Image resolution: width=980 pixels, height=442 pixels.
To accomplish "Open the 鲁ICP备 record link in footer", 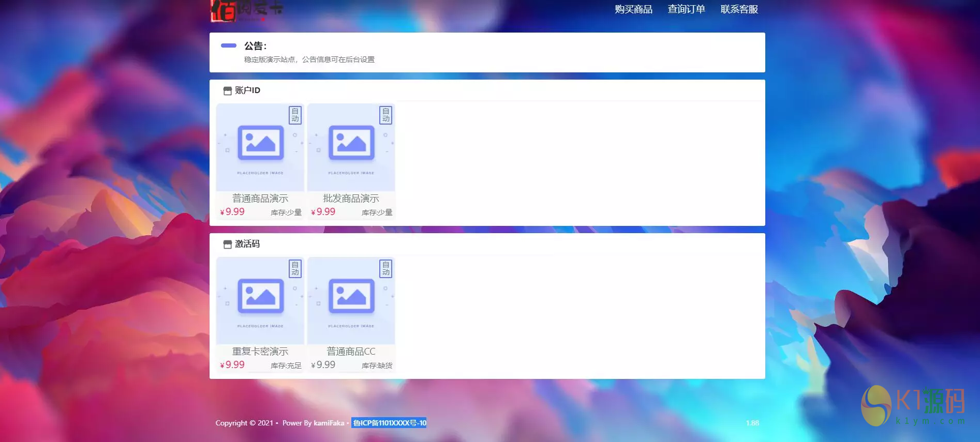I will pyautogui.click(x=389, y=423).
